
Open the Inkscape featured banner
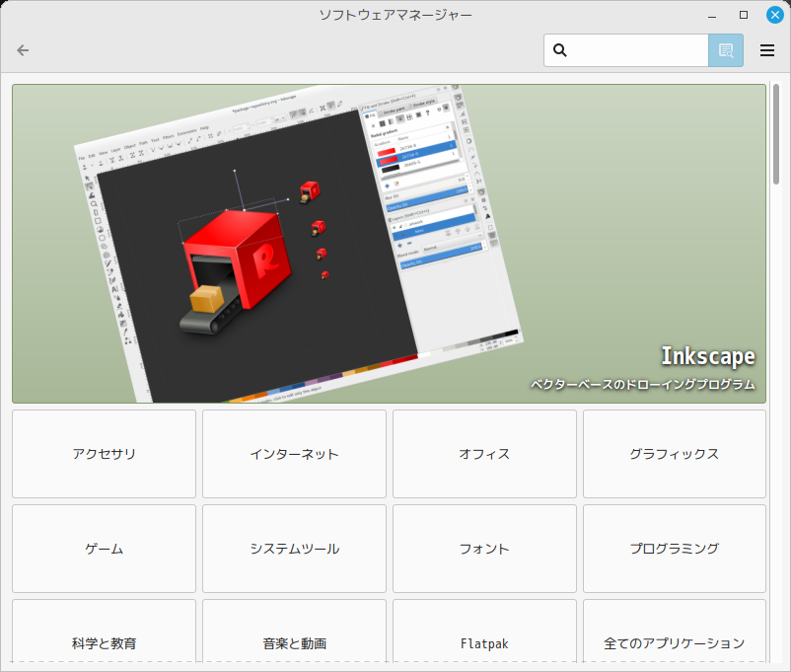pyautogui.click(x=389, y=244)
